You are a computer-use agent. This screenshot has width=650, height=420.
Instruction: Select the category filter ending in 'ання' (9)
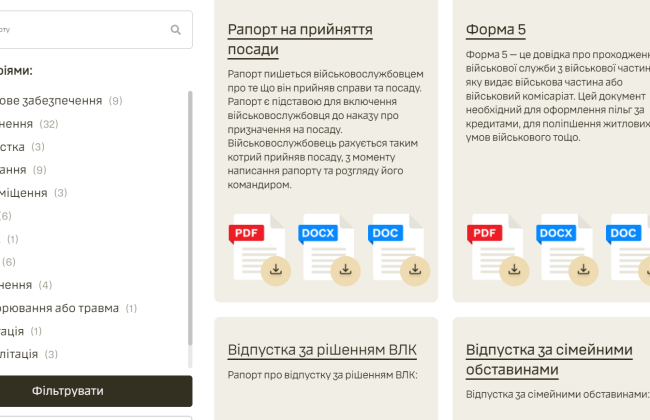point(23,170)
